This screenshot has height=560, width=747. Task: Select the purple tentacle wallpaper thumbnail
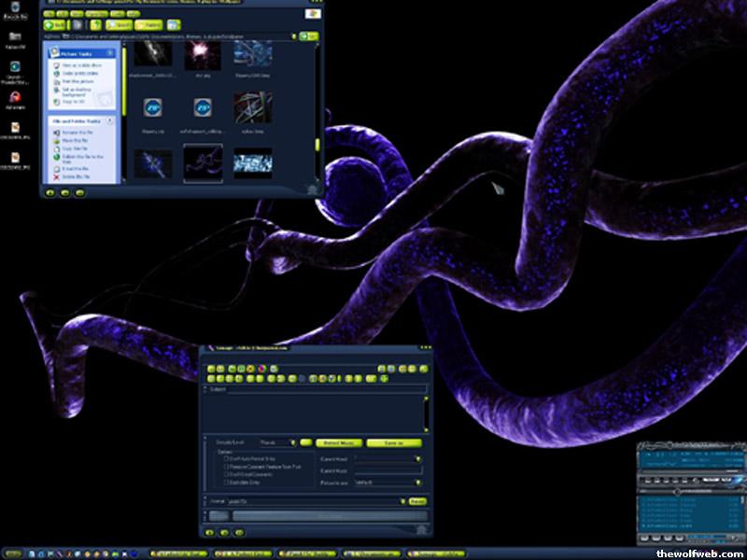click(203, 162)
